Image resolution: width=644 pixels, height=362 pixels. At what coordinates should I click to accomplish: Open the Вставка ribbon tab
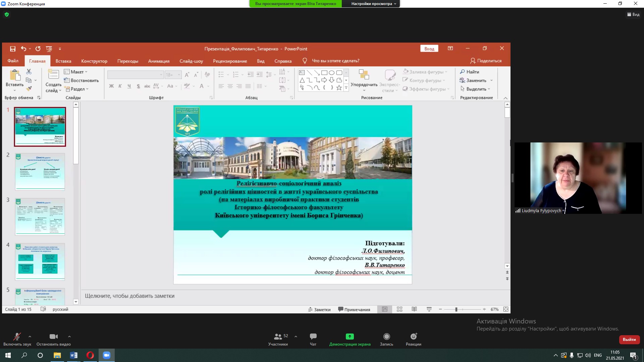pos(63,61)
